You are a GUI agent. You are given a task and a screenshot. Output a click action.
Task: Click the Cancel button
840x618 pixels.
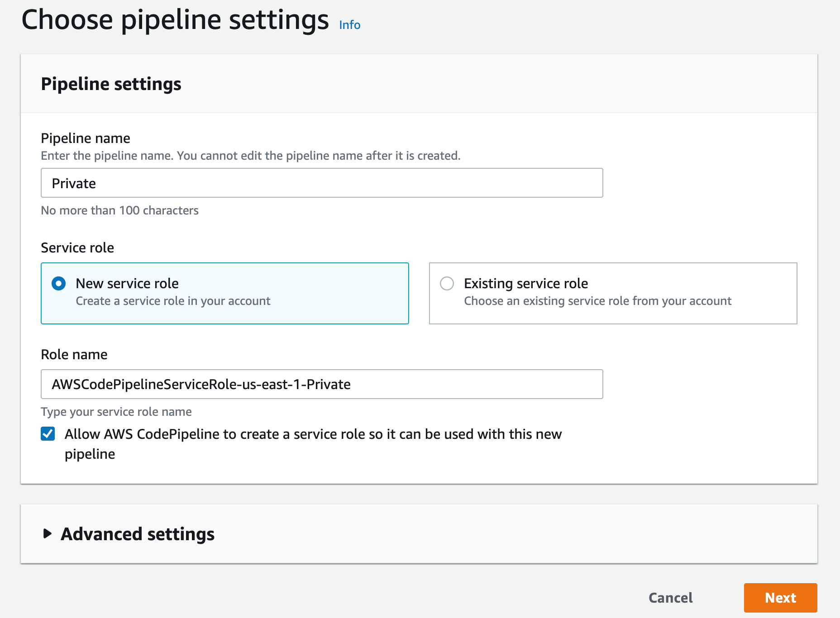670,598
